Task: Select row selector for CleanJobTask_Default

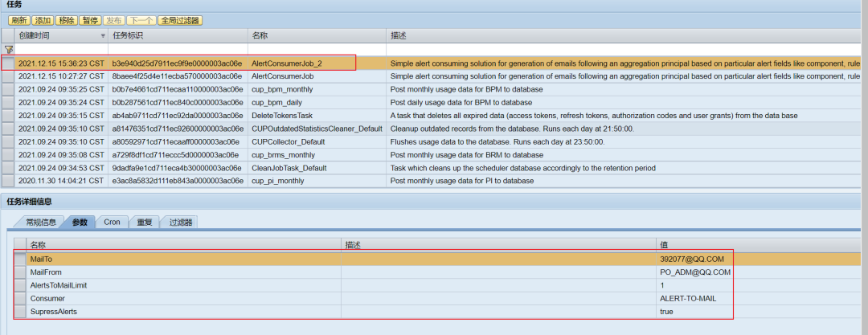Action: pos(8,168)
